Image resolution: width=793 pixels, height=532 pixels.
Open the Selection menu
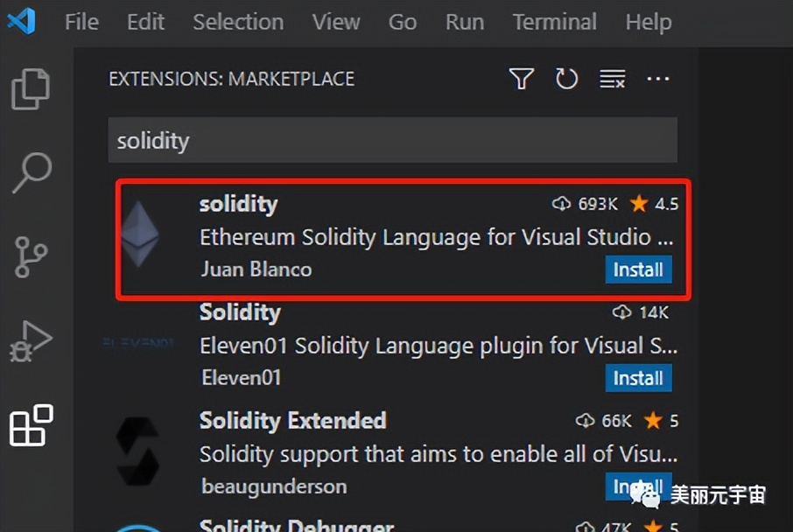[x=237, y=22]
